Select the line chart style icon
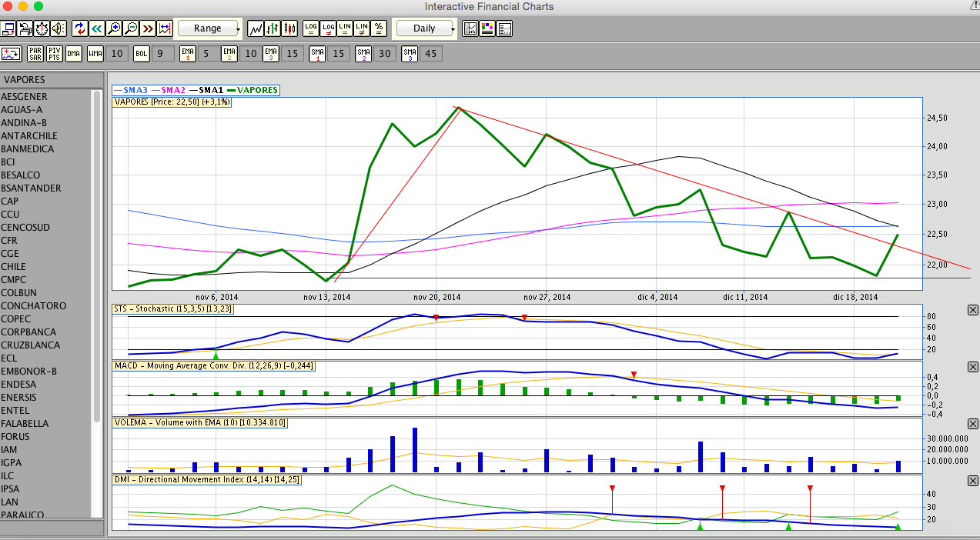Viewport: 980px width, 540px height. point(256,28)
